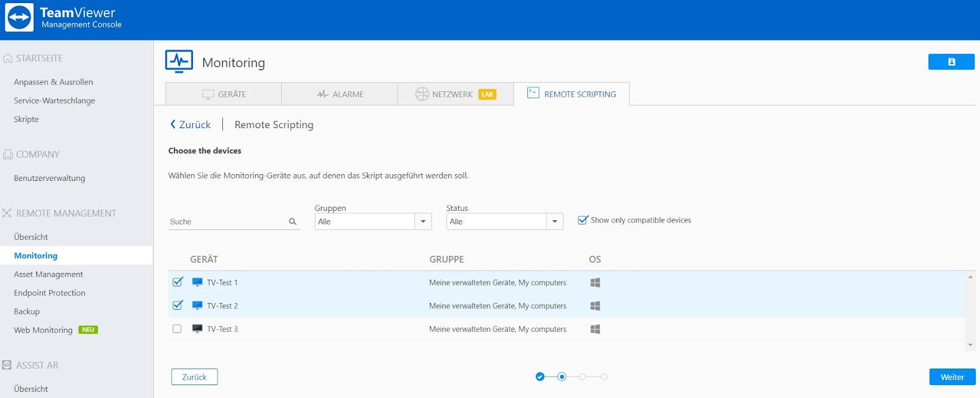980x398 pixels.
Task: Click the TV-Test 1 computer icon
Action: pyautogui.click(x=197, y=282)
